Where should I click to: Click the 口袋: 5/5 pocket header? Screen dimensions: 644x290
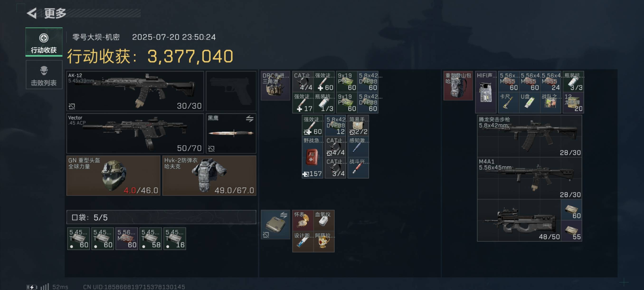pos(161,217)
